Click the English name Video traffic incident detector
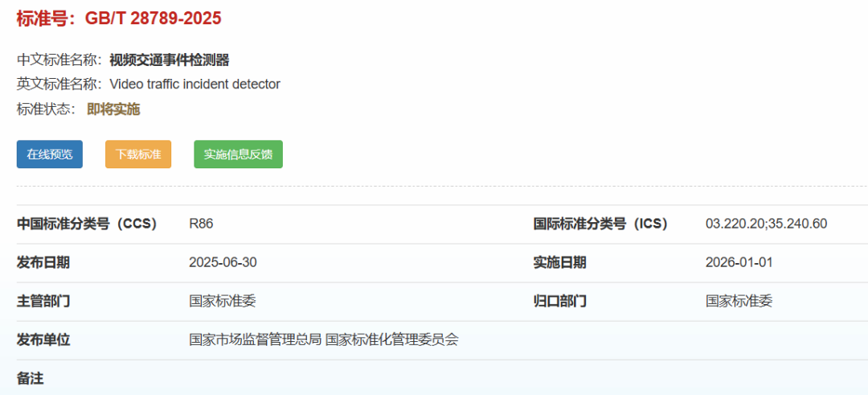This screenshot has width=868, height=395. click(194, 84)
